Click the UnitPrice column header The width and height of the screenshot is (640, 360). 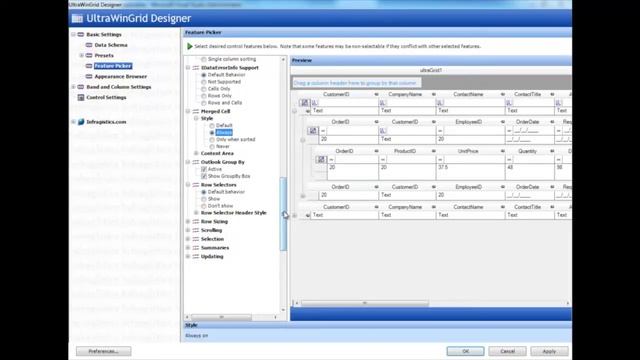pyautogui.click(x=471, y=151)
